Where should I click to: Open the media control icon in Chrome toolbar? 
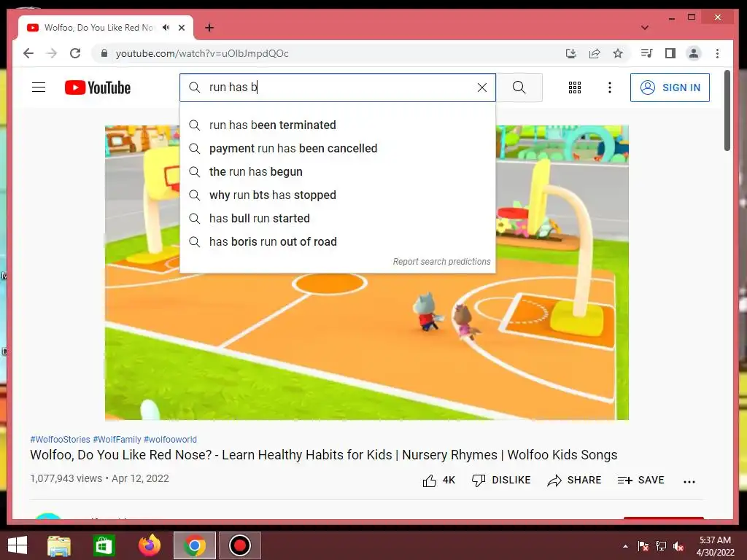point(646,53)
